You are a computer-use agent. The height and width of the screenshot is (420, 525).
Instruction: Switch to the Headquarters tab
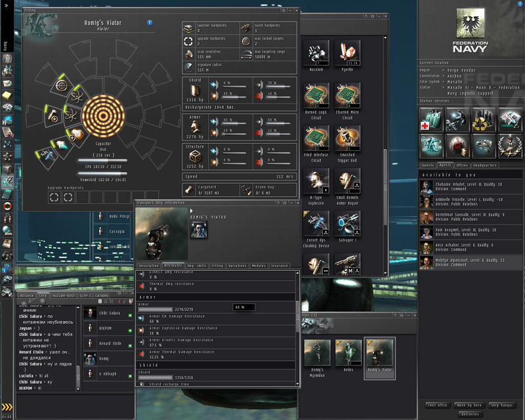[x=485, y=165]
